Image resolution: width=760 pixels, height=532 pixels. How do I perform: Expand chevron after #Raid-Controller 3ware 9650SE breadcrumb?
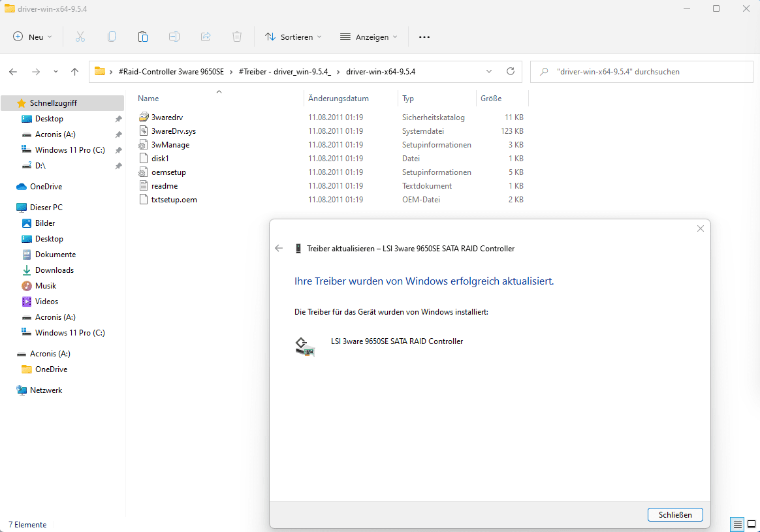pyautogui.click(x=231, y=72)
